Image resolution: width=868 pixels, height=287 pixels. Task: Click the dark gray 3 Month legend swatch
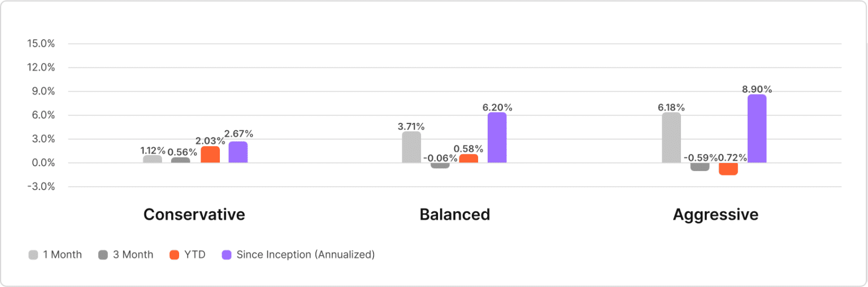[103, 255]
